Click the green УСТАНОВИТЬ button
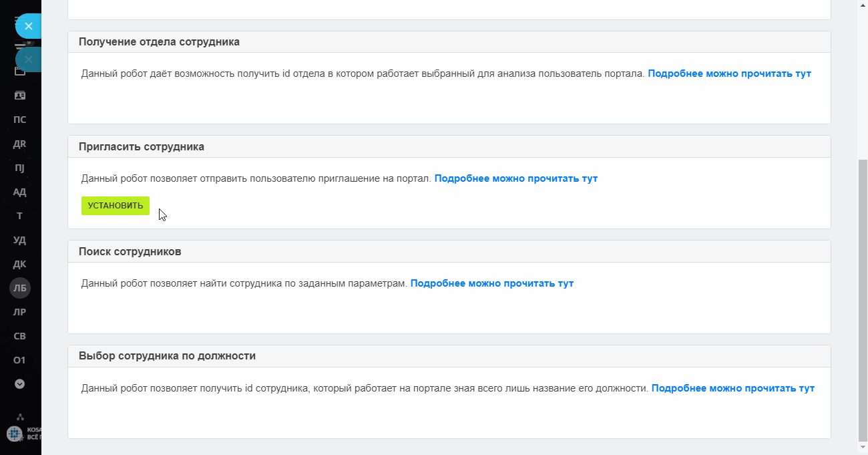The height and width of the screenshot is (455, 868). click(x=116, y=206)
